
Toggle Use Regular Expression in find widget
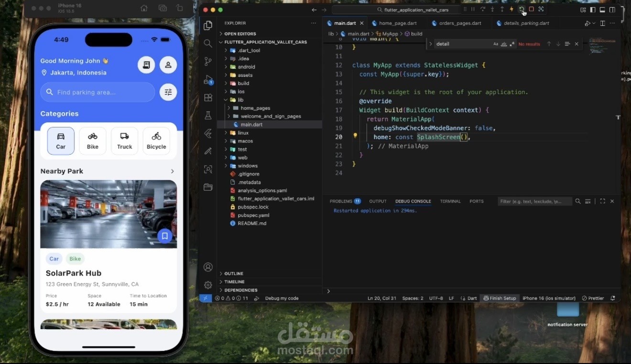coord(512,44)
